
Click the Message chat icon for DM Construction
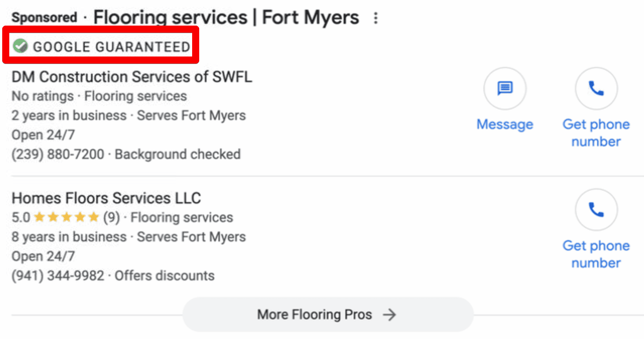coord(505,88)
